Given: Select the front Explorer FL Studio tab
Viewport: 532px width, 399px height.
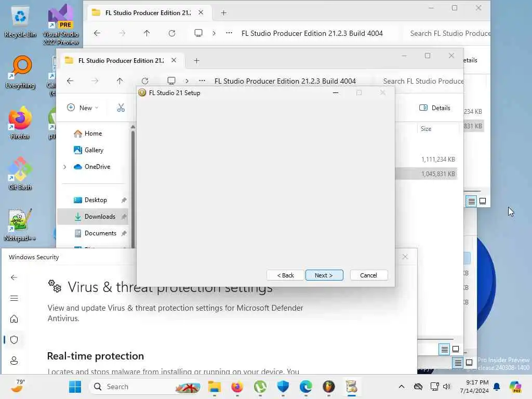Looking at the screenshot, I should coord(121,60).
